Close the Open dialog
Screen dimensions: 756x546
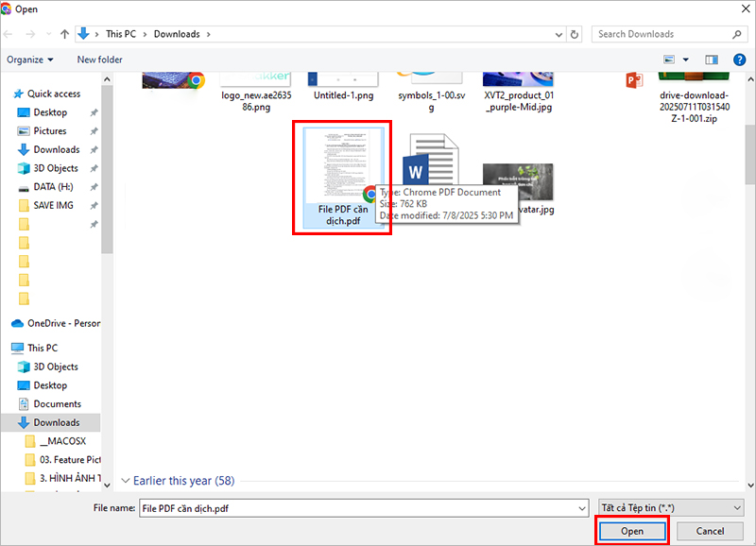click(x=745, y=9)
